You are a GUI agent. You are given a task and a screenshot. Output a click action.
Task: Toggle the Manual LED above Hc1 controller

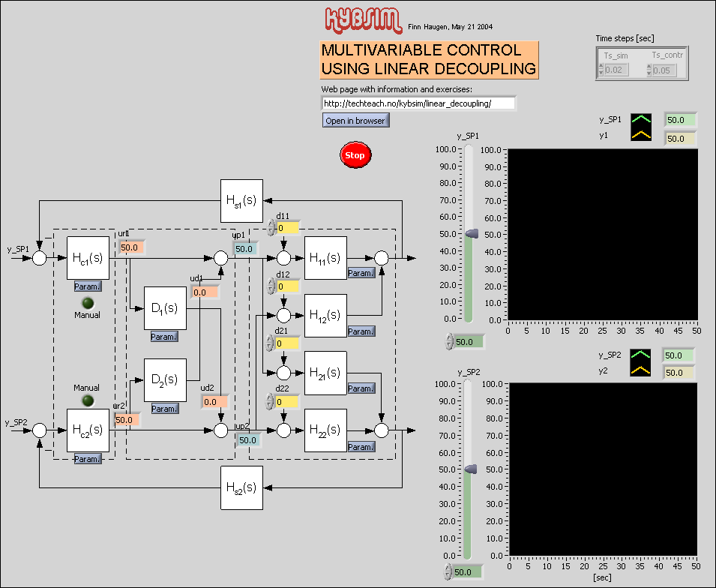[x=87, y=303]
